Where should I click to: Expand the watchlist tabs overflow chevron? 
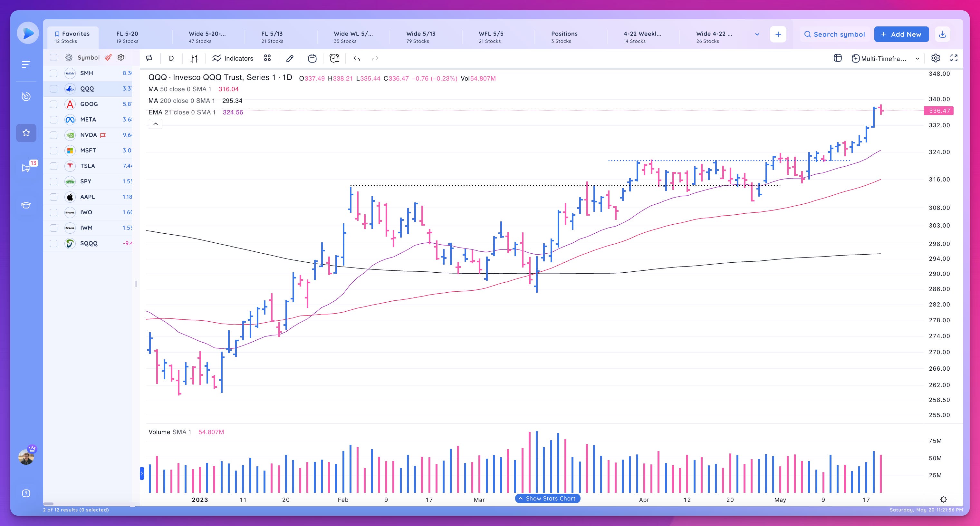click(757, 34)
